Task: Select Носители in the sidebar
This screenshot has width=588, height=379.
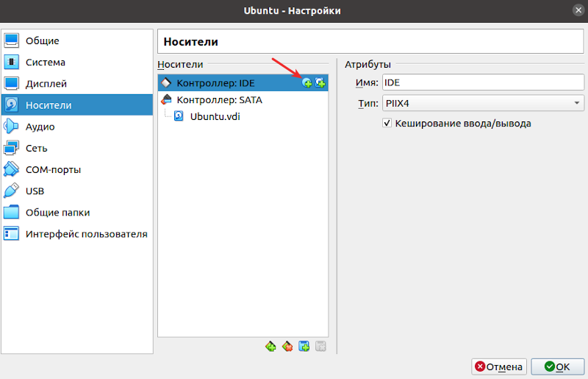Action: click(77, 105)
